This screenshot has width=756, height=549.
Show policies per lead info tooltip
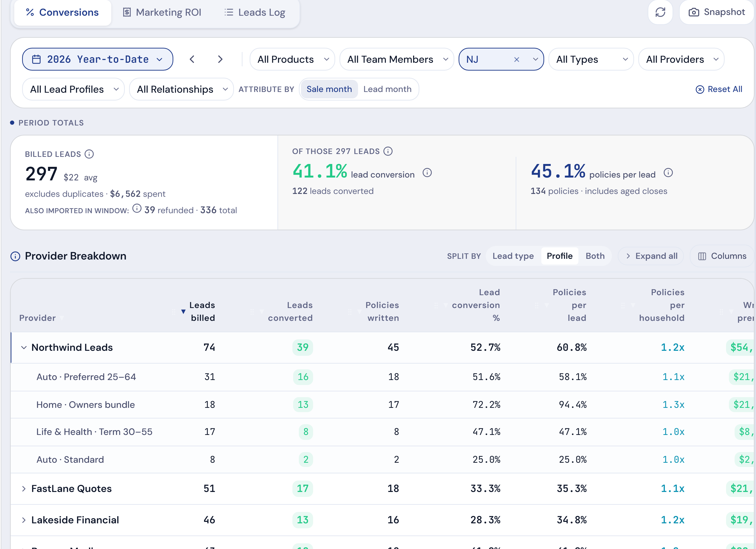pyautogui.click(x=668, y=173)
